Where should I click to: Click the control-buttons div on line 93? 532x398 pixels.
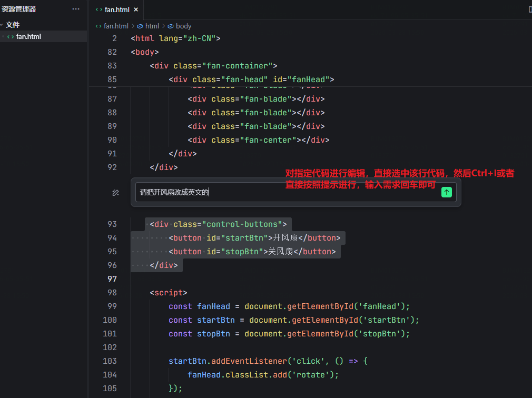218,224
